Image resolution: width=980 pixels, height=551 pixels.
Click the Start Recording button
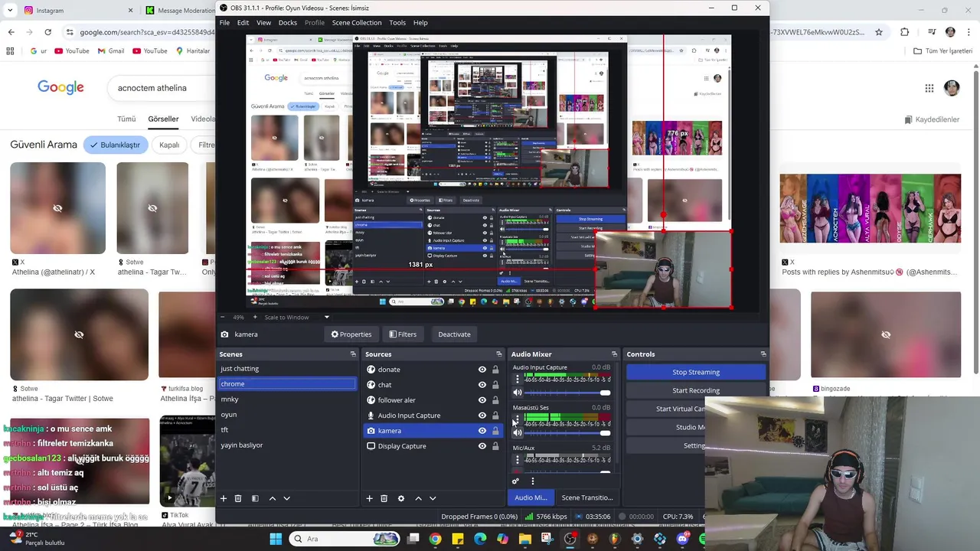pos(696,390)
